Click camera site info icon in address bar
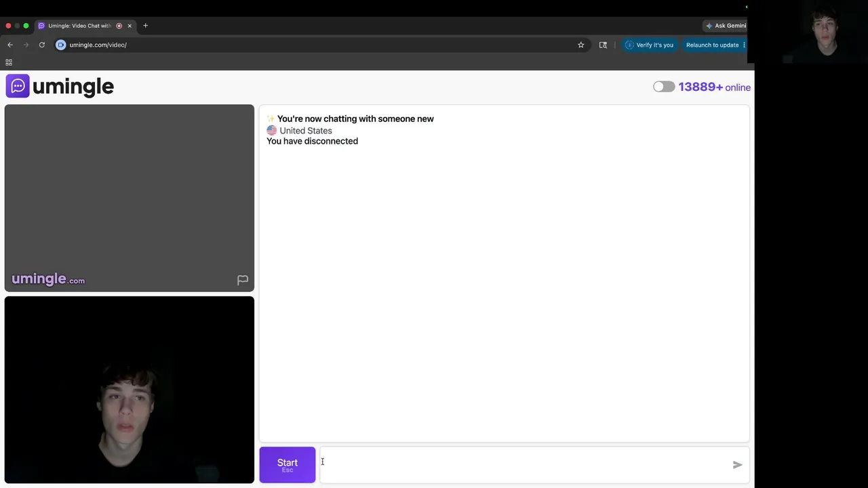The height and width of the screenshot is (488, 868). (x=61, y=45)
